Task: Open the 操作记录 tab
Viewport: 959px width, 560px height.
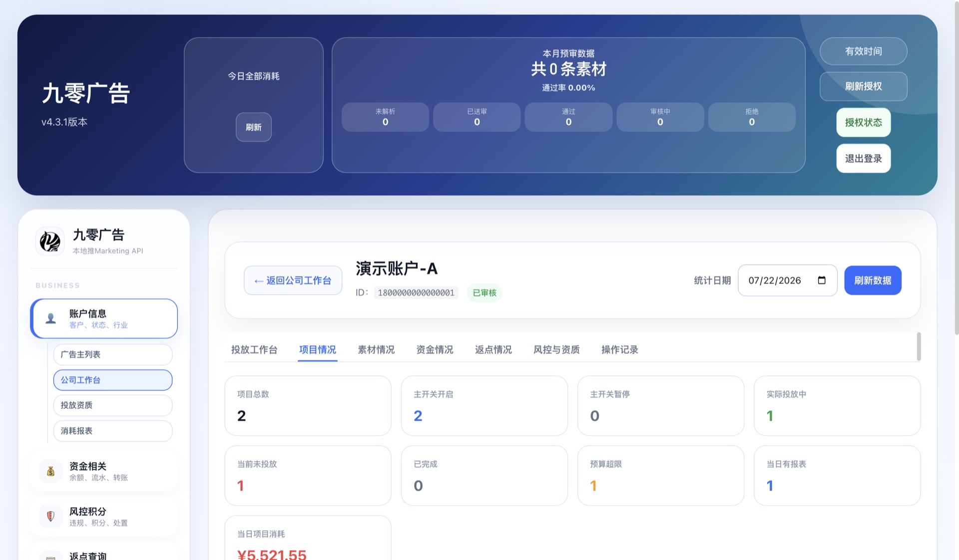Action: (619, 349)
